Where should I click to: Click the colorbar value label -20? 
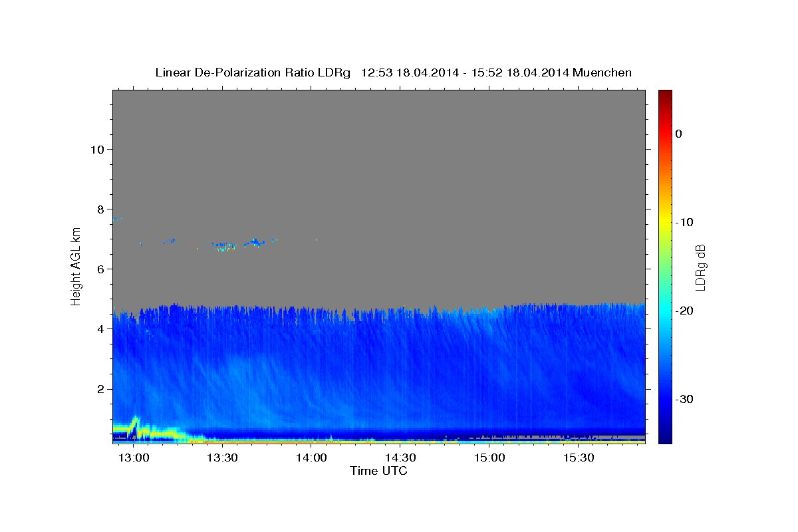point(685,311)
